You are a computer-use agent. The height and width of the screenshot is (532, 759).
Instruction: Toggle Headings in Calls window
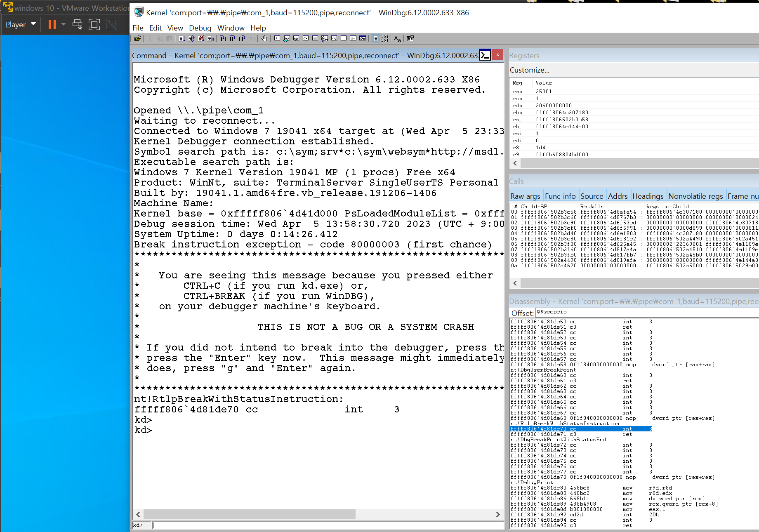pos(648,196)
